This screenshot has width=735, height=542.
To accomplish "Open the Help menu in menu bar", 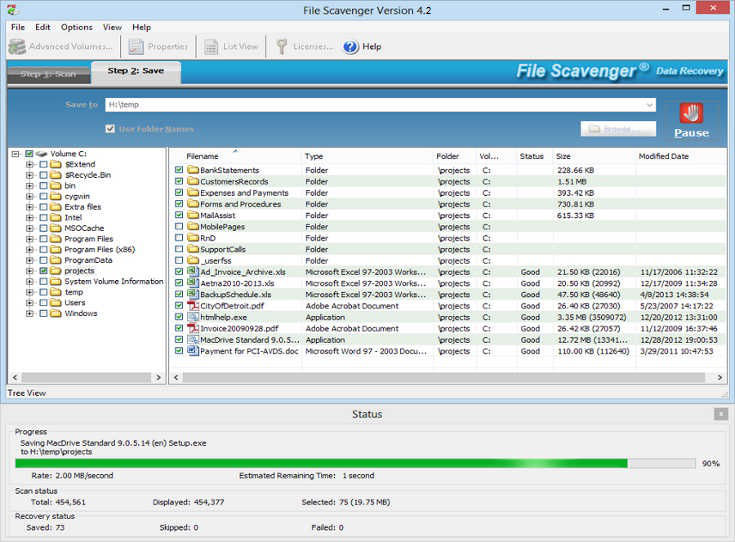I will click(x=142, y=27).
